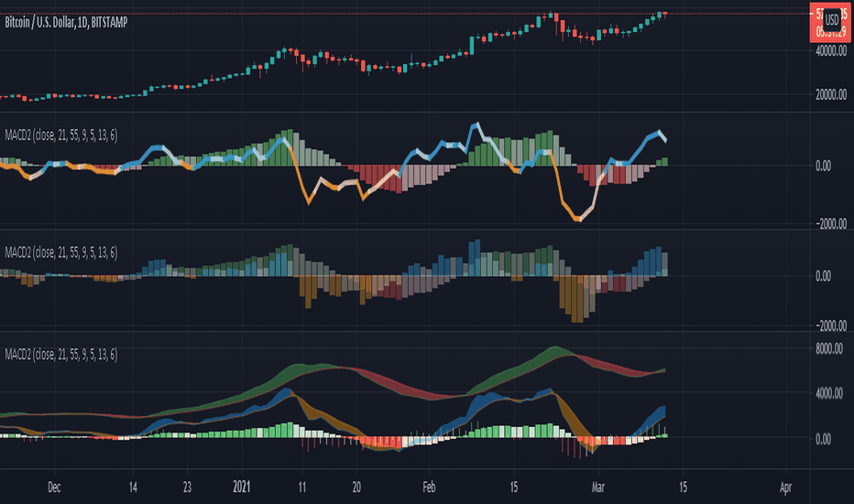Select the third MACD2 indicator legend label
This screenshot has height=504, width=854.
[x=61, y=355]
